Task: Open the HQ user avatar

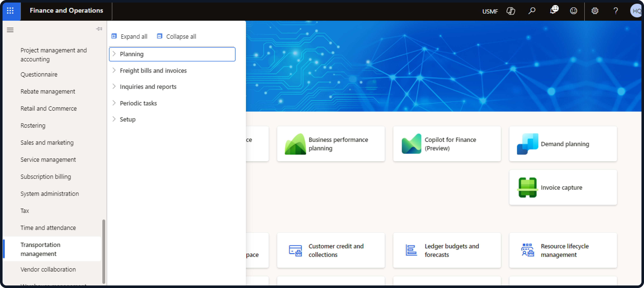Action: click(636, 11)
